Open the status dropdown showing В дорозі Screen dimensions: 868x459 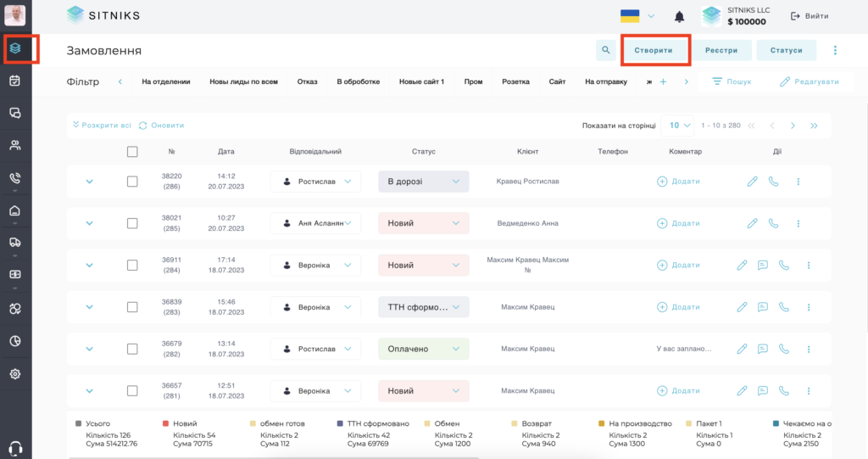[424, 182]
